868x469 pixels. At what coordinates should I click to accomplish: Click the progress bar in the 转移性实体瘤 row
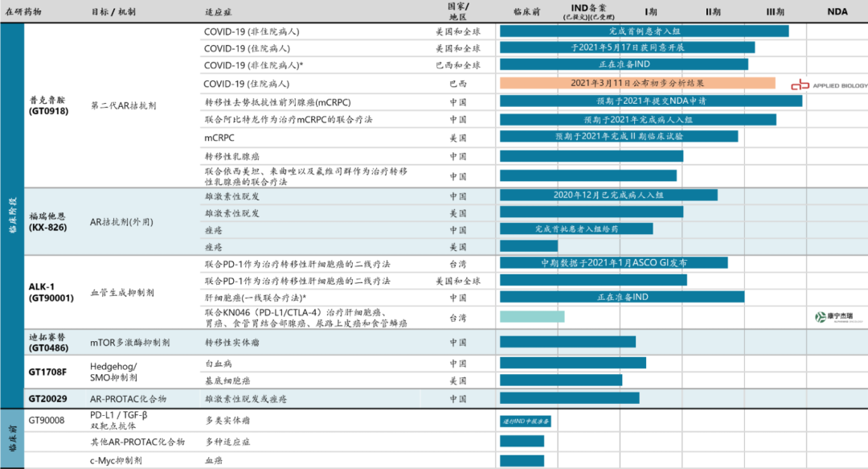pyautogui.click(x=568, y=342)
